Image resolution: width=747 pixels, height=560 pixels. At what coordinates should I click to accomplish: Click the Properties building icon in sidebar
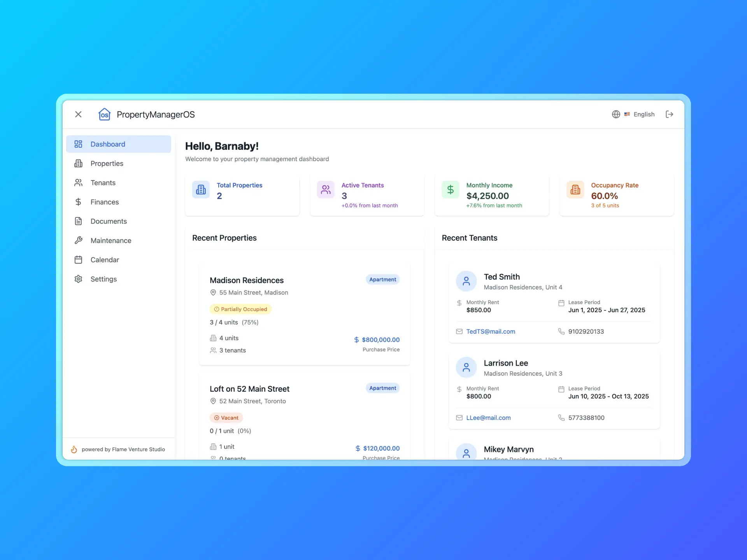tap(78, 164)
